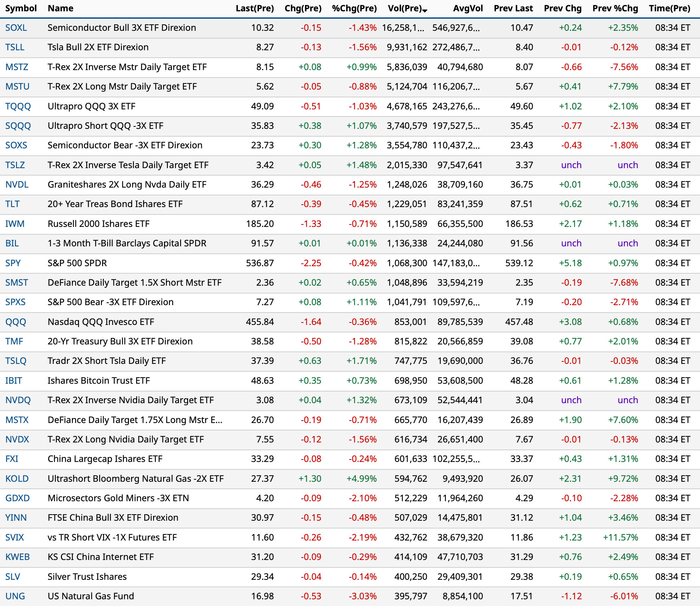Click the Time(Pre) column header
The width and height of the screenshot is (700, 606).
[x=670, y=8]
